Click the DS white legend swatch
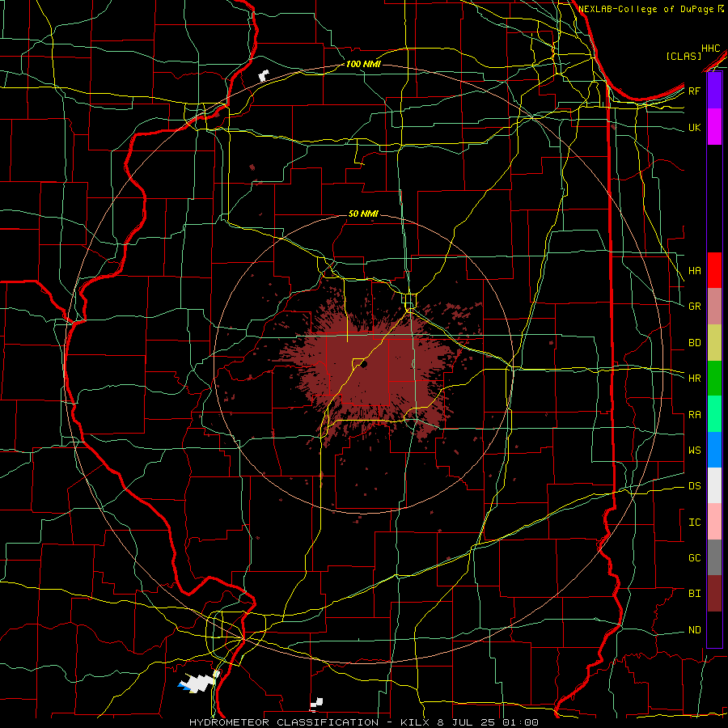 (x=714, y=485)
